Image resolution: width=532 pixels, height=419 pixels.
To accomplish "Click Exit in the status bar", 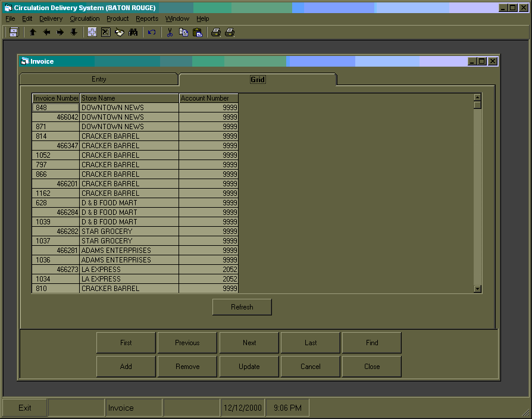I will coord(25,408).
